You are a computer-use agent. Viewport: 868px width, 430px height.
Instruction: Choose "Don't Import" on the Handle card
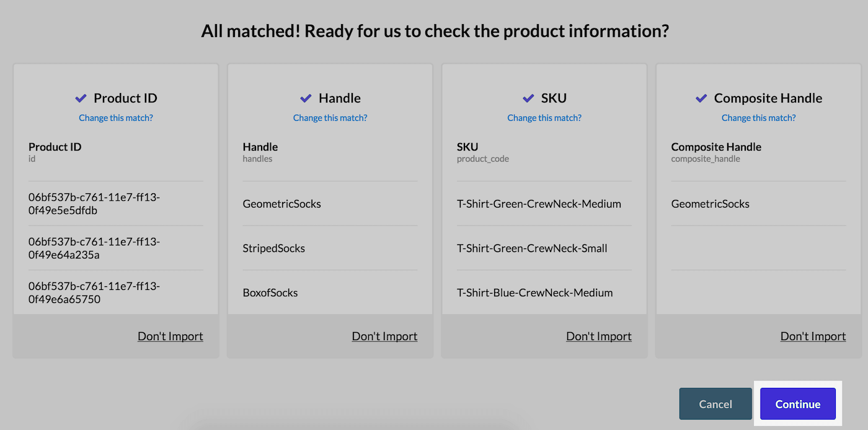pos(384,336)
